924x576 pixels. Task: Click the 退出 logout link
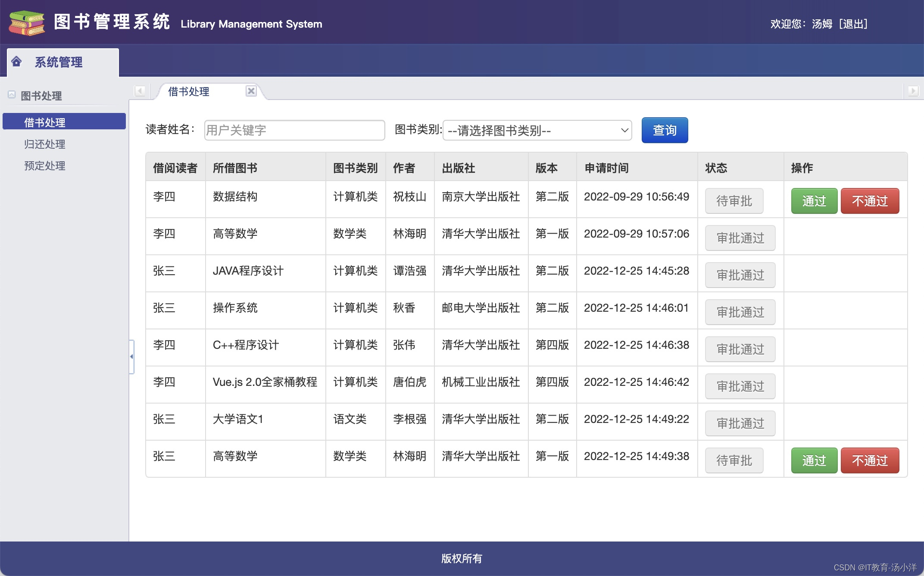[x=853, y=24]
